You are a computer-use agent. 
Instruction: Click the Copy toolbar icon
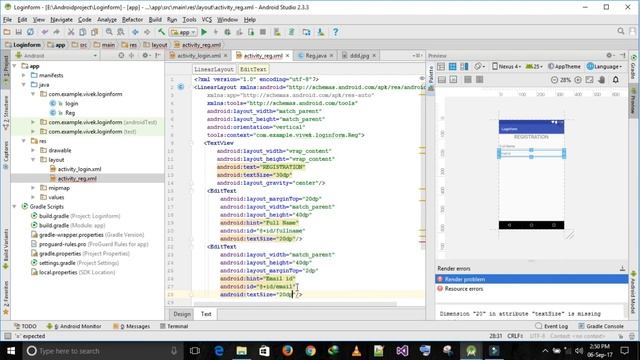[82, 32]
